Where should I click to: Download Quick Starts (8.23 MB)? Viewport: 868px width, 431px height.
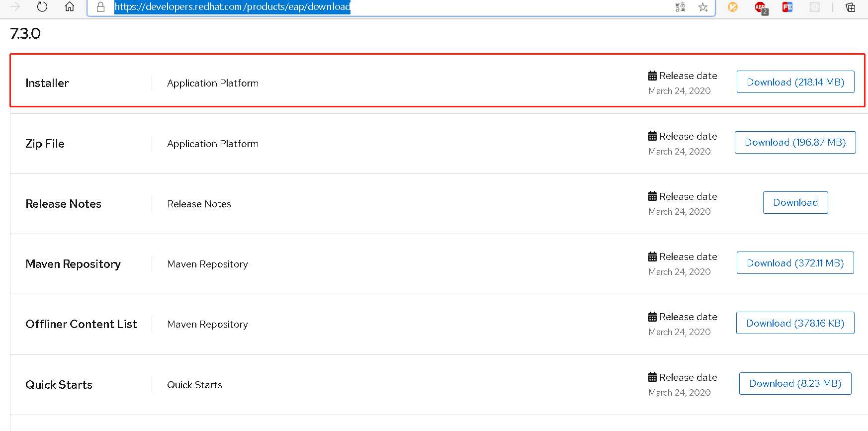(795, 383)
